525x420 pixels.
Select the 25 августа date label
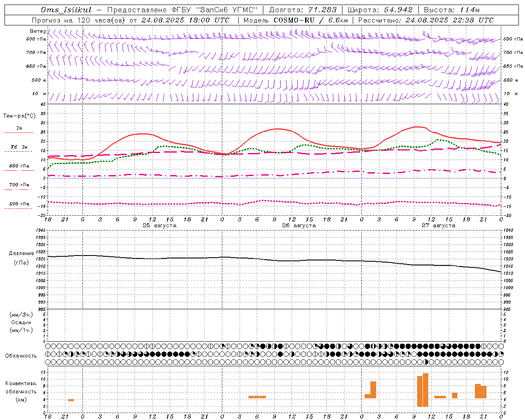point(160,226)
